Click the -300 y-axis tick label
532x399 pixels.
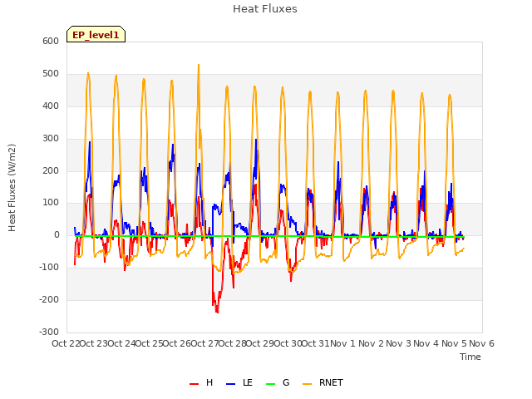(49, 332)
